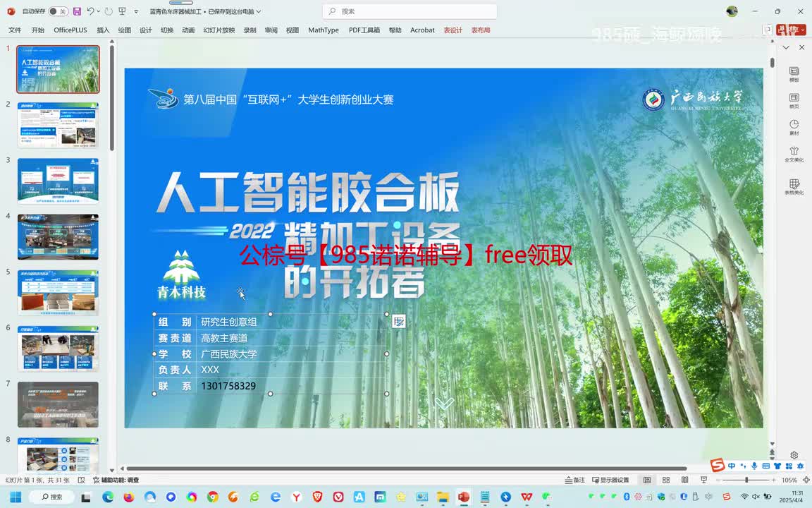Switch to the 表布局 tab

pos(481,30)
